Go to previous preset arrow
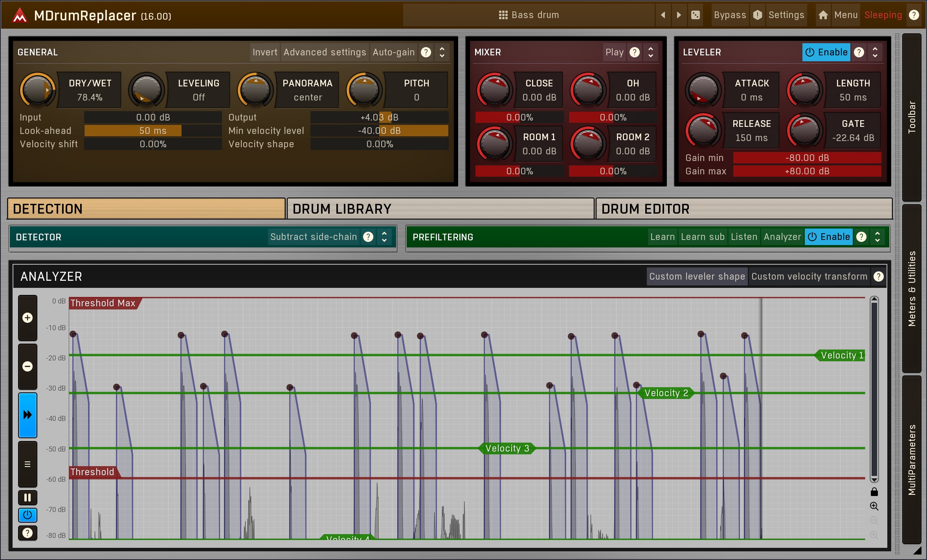The width and height of the screenshot is (927, 560). (663, 15)
